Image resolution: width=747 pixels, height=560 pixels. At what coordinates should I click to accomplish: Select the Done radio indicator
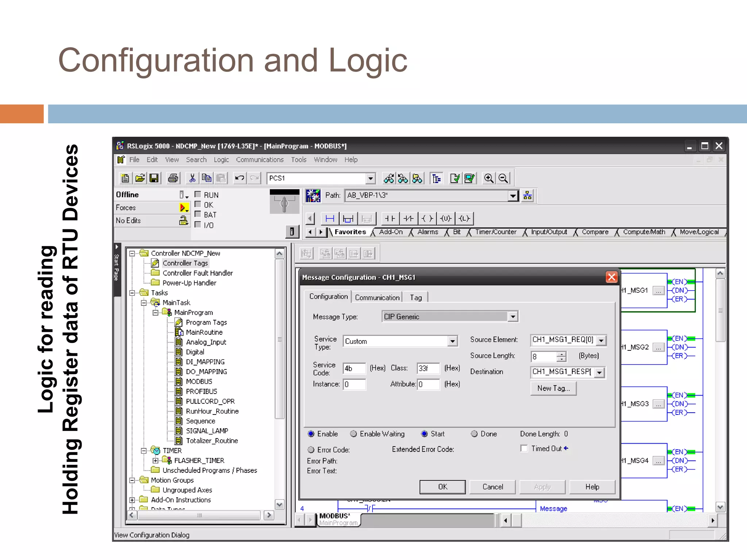tap(474, 434)
